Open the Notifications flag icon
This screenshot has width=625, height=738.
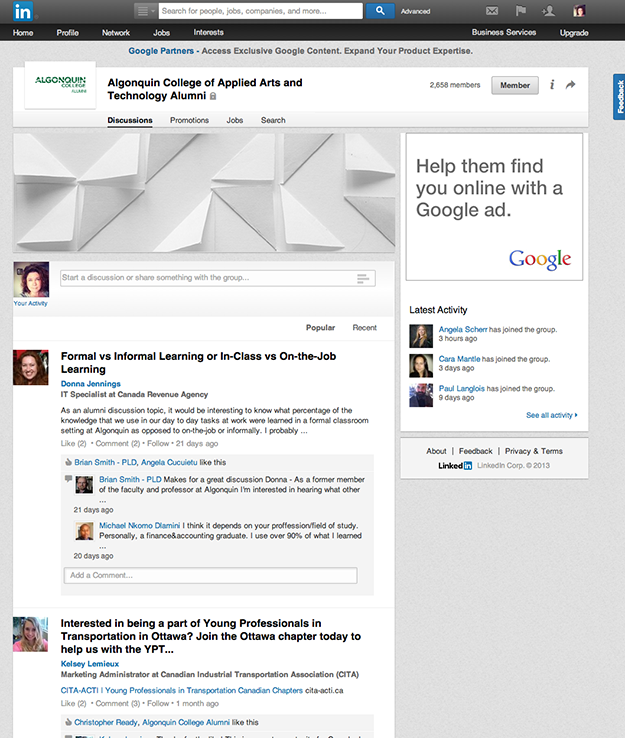point(521,10)
